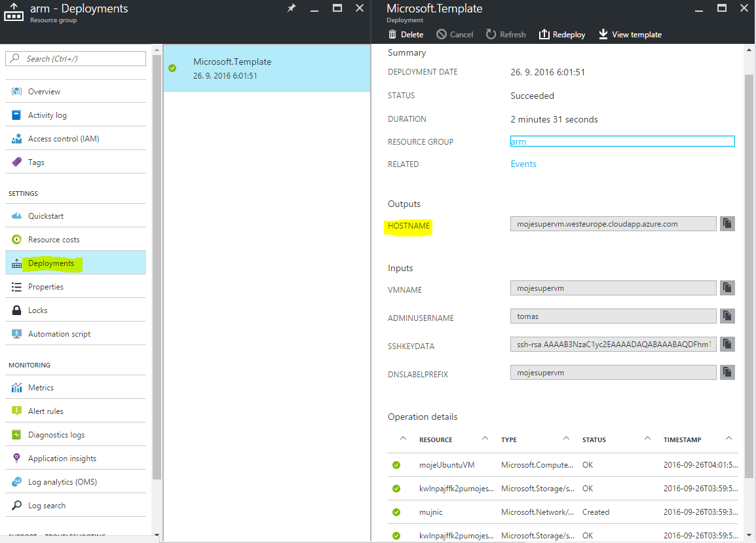
Task: Copy the VMNAME input value
Action: [x=727, y=288]
